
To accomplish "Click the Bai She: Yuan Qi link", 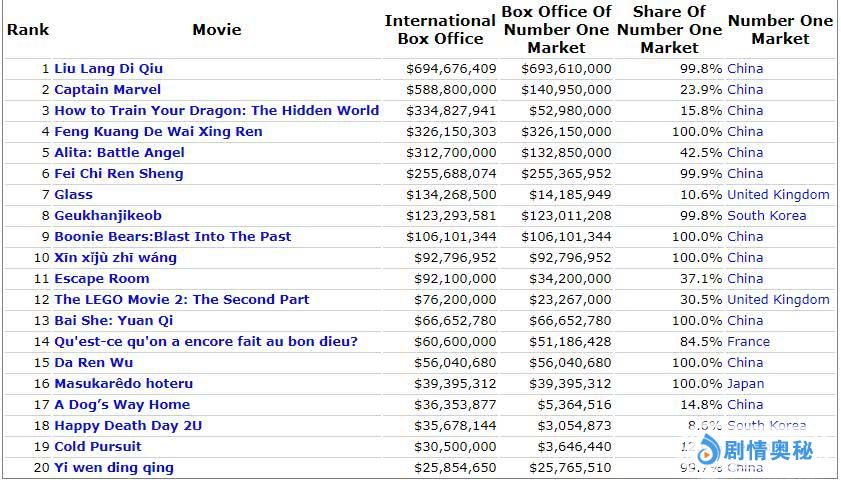I will [x=113, y=321].
